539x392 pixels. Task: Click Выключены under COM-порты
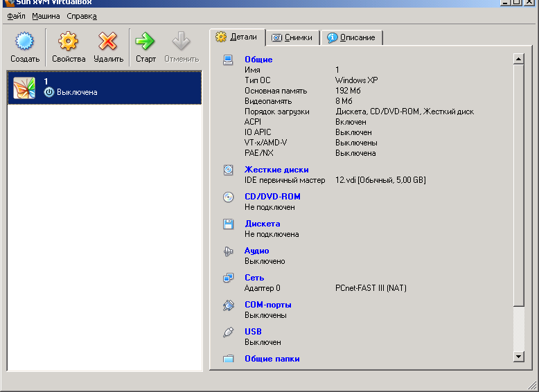click(x=265, y=315)
